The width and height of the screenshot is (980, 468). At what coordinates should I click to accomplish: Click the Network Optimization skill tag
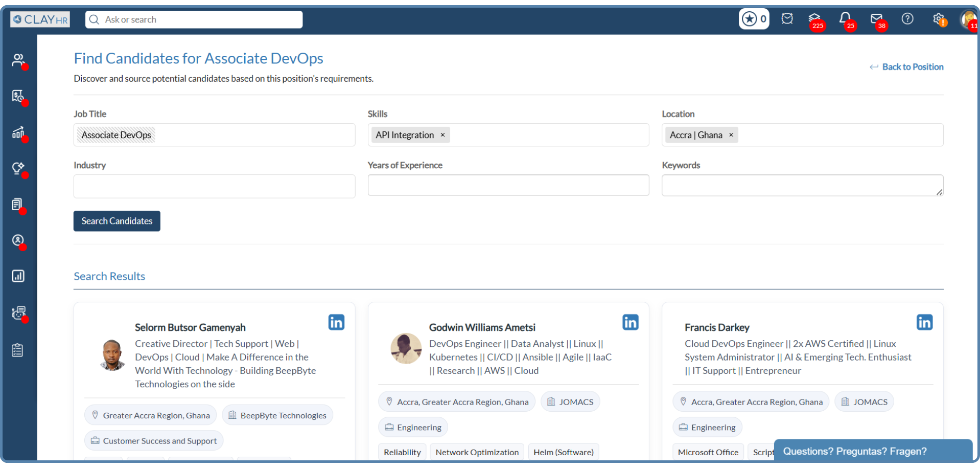tap(477, 452)
